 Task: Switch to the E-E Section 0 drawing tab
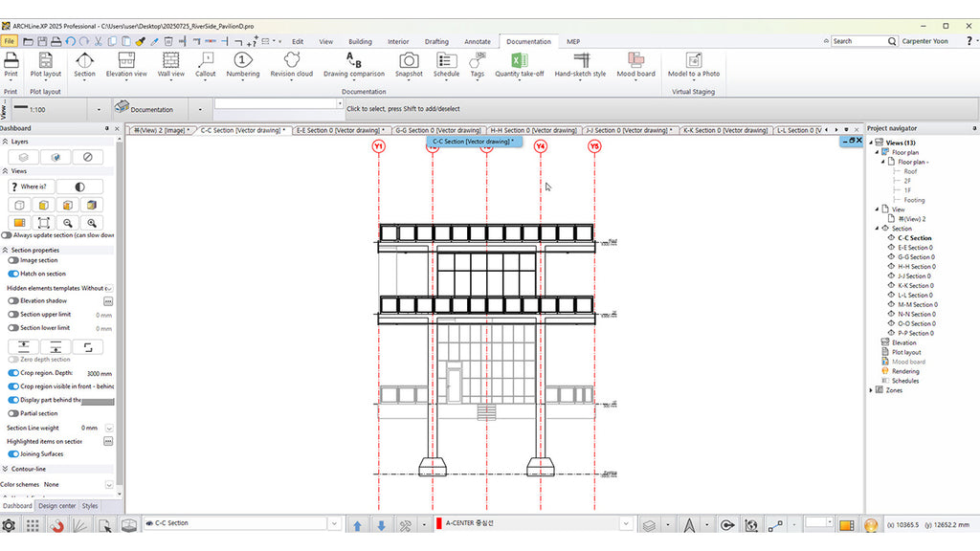(x=340, y=130)
